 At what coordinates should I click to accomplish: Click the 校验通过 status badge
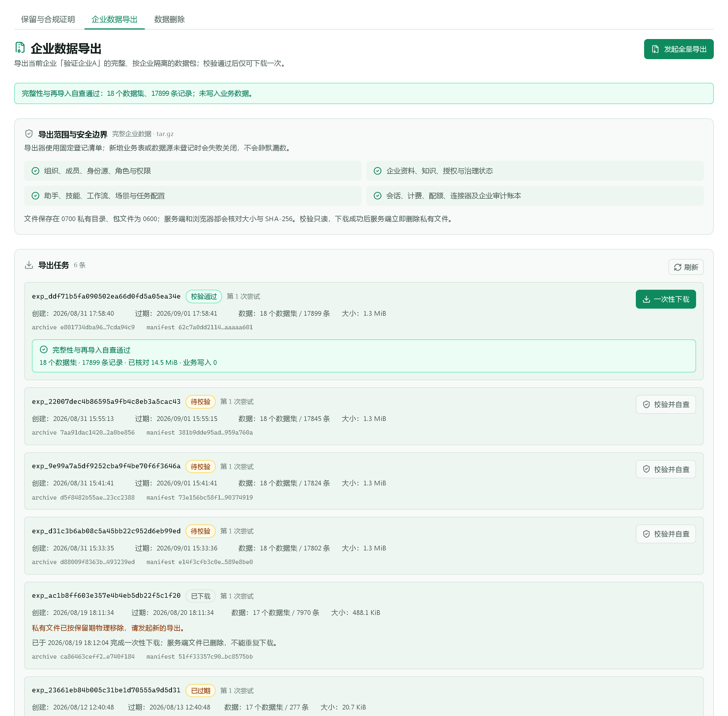[x=204, y=296]
